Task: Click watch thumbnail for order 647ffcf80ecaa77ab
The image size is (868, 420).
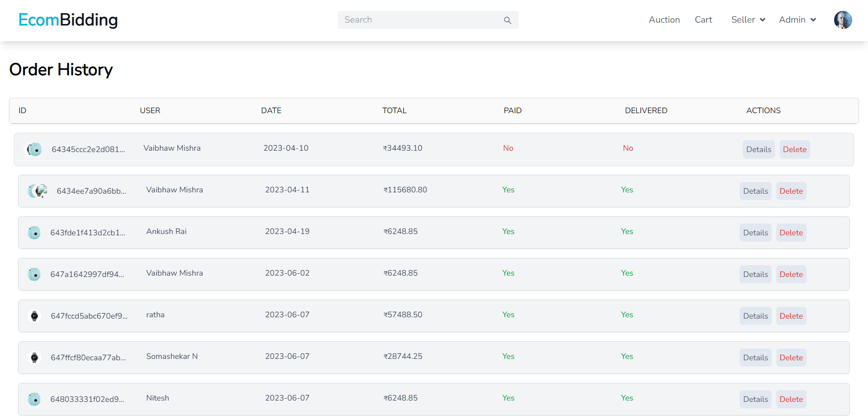Action: [34, 358]
